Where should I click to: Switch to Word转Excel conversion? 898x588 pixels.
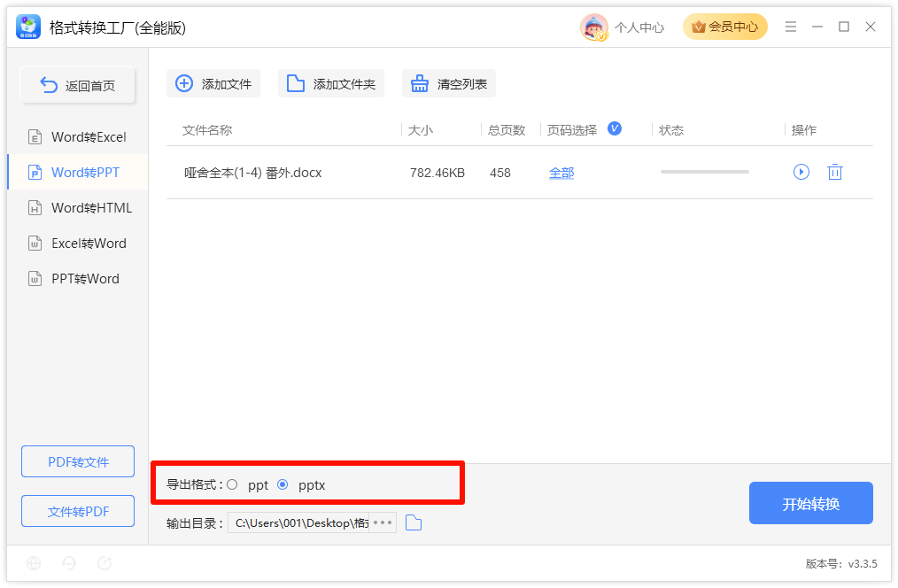click(78, 137)
